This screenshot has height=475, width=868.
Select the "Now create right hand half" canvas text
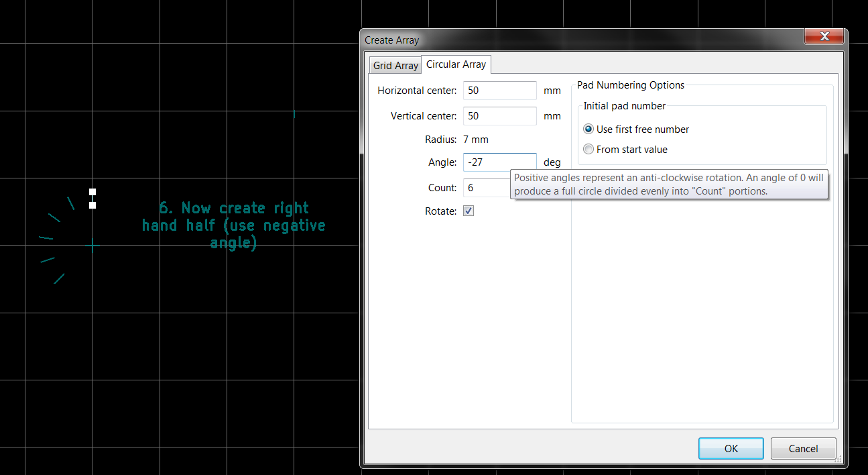click(233, 225)
